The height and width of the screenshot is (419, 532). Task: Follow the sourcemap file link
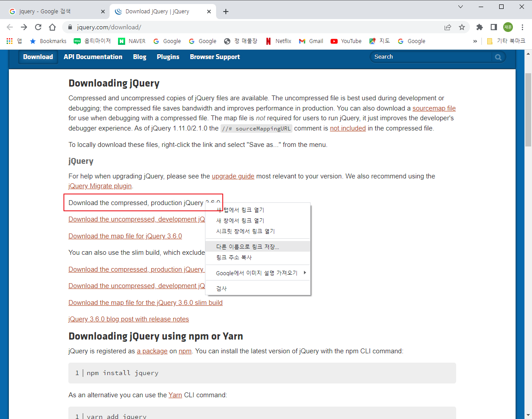(434, 108)
